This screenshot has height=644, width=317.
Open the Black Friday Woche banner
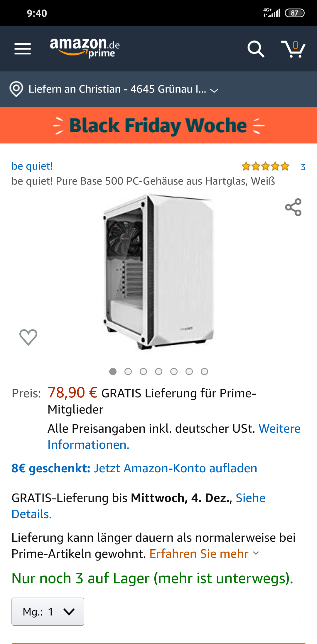pyautogui.click(x=158, y=125)
